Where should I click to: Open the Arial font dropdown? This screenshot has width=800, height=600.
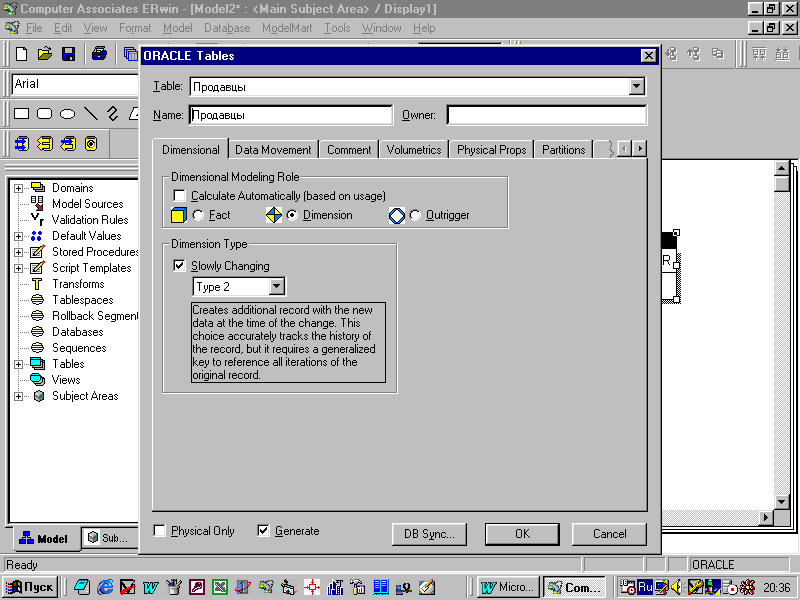tap(74, 84)
